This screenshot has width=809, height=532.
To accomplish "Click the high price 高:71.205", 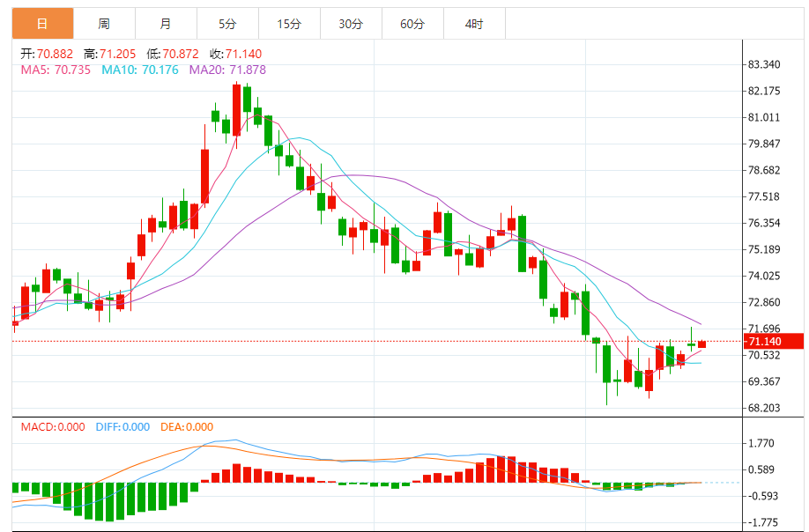I will [x=110, y=54].
